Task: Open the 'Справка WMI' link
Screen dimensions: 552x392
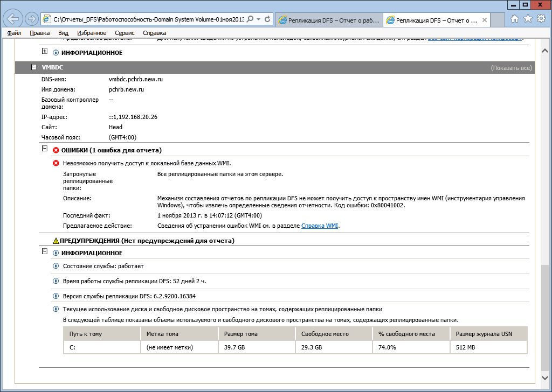Action: [x=320, y=226]
